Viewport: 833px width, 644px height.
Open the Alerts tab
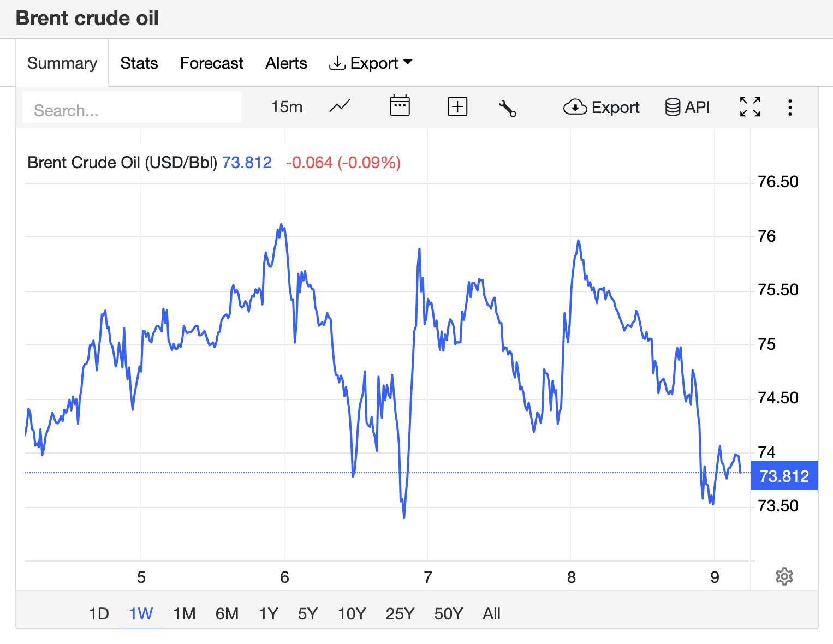(286, 63)
